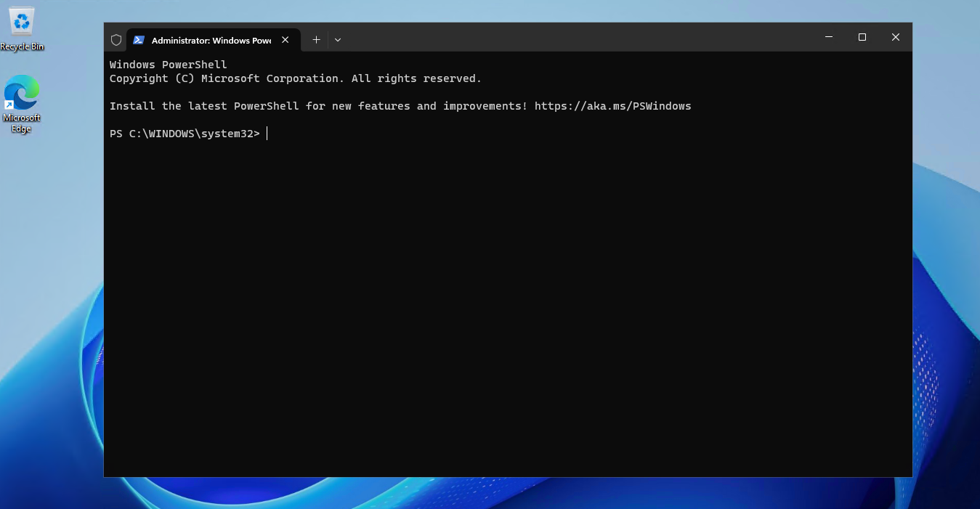Image resolution: width=980 pixels, height=509 pixels.
Task: Select the Administrator: Windows PowerShell tab
Action: pyautogui.click(x=211, y=41)
